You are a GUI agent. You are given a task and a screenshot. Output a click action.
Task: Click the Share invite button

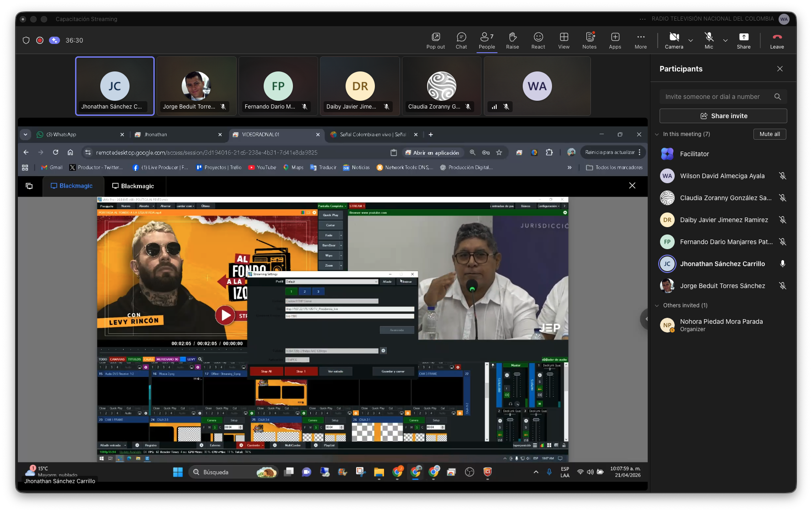click(x=723, y=116)
